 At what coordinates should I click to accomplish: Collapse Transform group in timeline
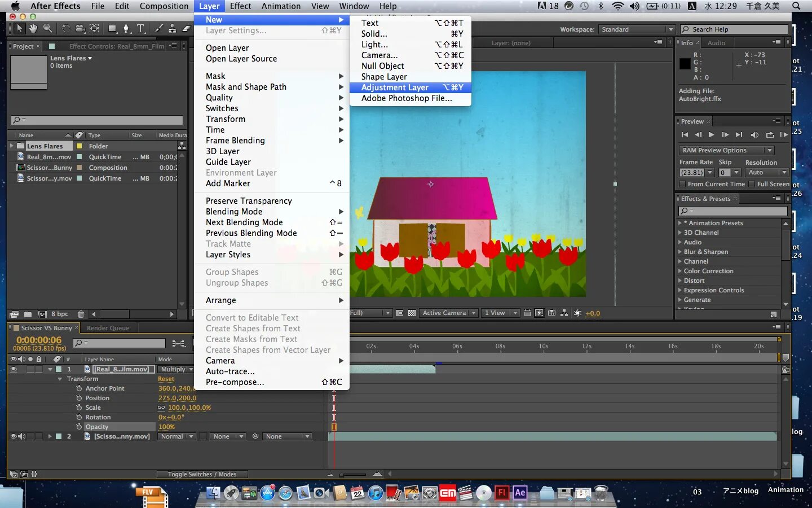click(x=60, y=379)
